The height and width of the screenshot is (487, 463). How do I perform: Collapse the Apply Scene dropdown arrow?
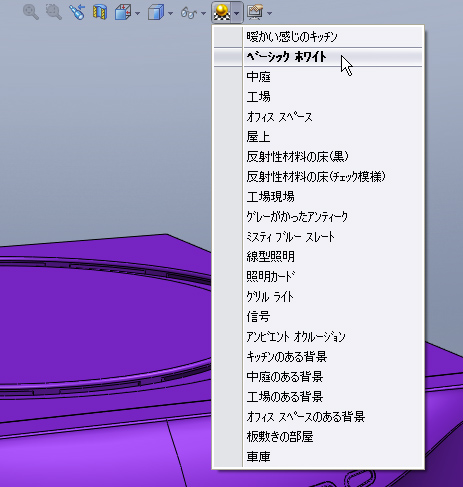pos(237,13)
